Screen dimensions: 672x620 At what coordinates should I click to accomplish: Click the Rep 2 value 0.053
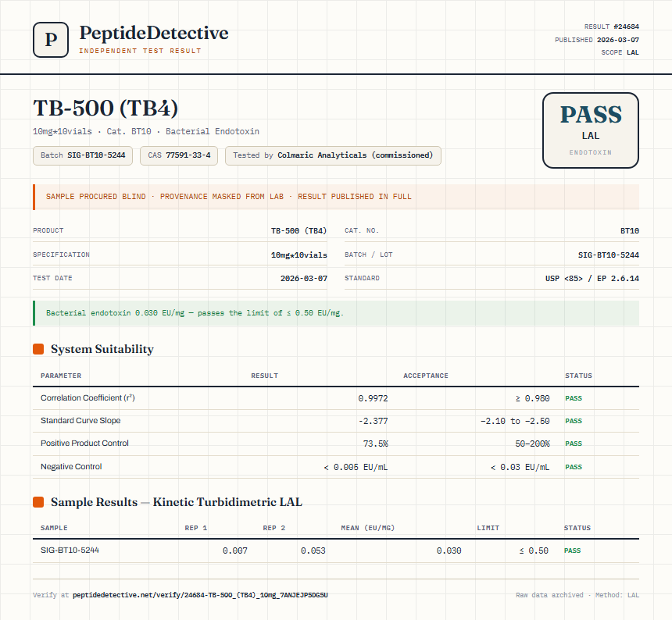tap(313, 551)
